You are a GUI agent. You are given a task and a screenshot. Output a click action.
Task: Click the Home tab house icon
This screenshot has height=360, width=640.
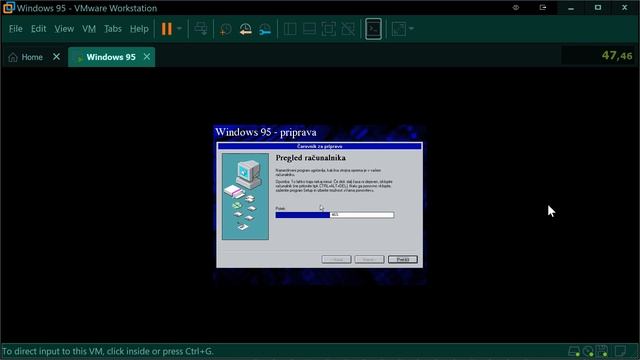click(x=13, y=57)
